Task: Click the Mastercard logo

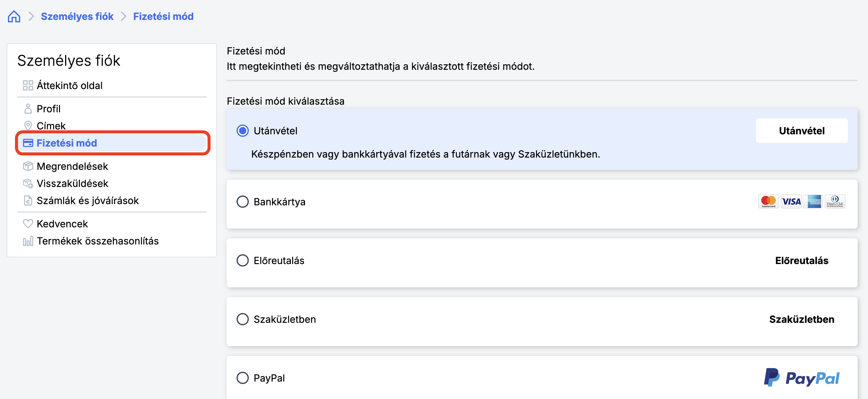Action: tap(768, 202)
